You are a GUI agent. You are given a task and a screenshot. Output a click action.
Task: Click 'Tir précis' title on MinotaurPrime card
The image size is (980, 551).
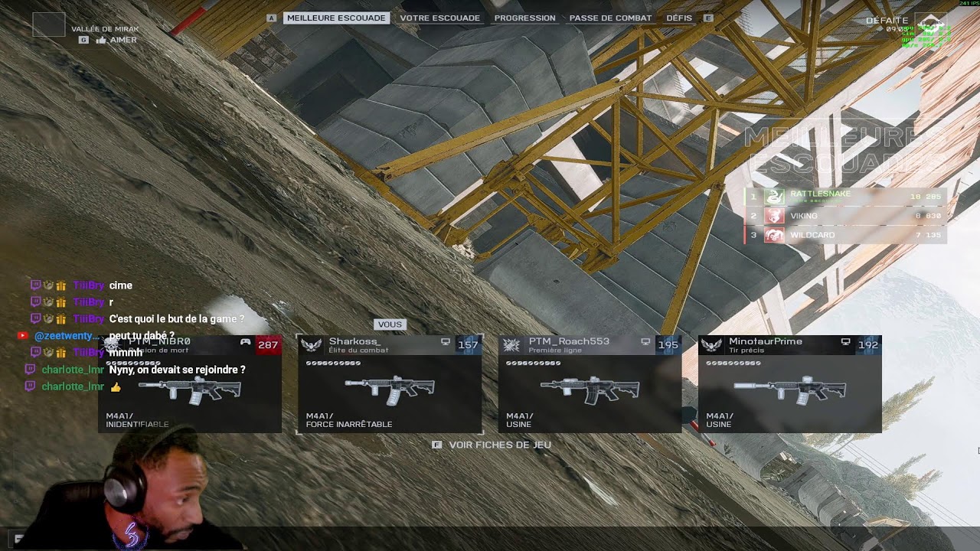tap(745, 350)
